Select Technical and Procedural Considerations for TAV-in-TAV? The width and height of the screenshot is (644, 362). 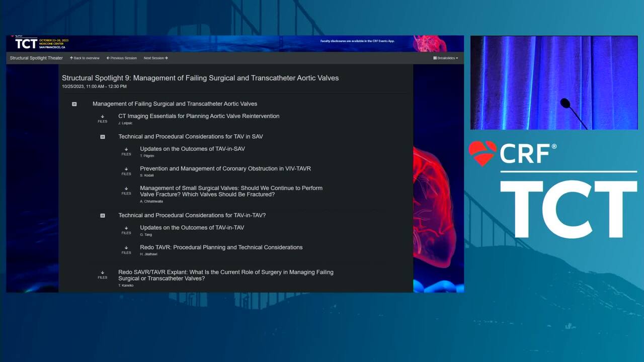point(192,215)
